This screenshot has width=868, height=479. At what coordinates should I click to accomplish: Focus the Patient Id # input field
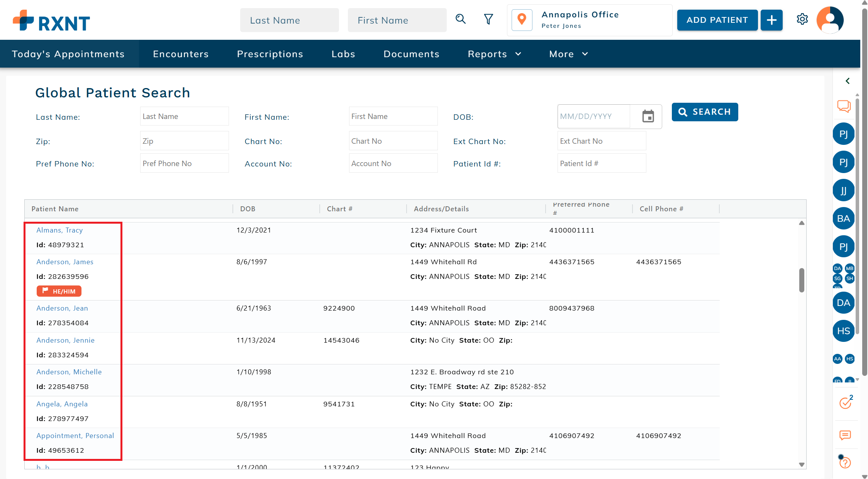[602, 163]
